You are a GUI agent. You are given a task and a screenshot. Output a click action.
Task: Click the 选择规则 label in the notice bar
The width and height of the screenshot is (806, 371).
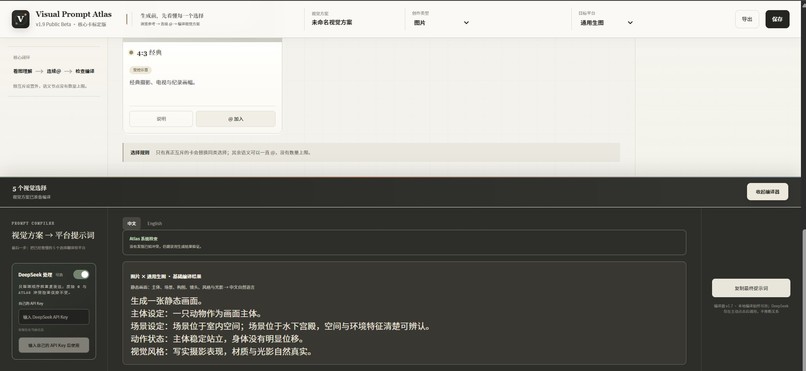point(140,153)
